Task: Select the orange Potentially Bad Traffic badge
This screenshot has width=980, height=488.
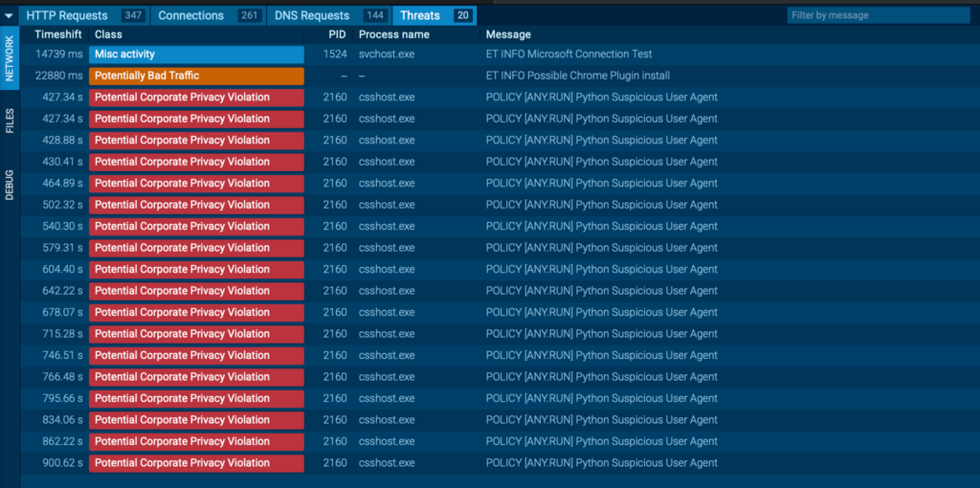Action: pos(196,76)
